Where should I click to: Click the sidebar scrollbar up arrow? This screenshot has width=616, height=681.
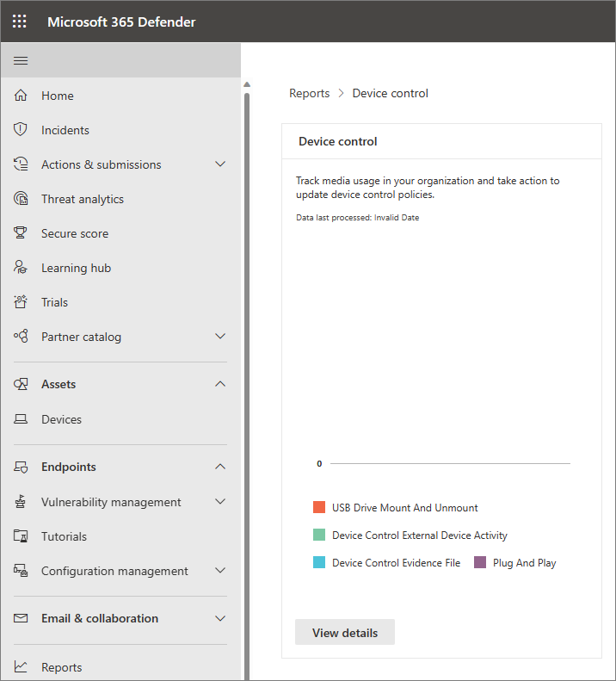pyautogui.click(x=247, y=84)
